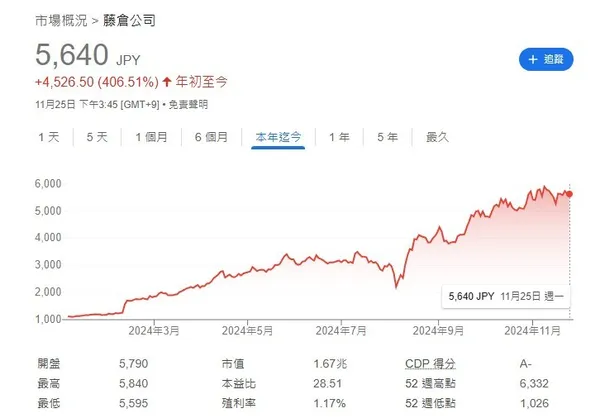Click the 3,000 y-axis label
This screenshot has height=417, width=600.
click(x=48, y=265)
